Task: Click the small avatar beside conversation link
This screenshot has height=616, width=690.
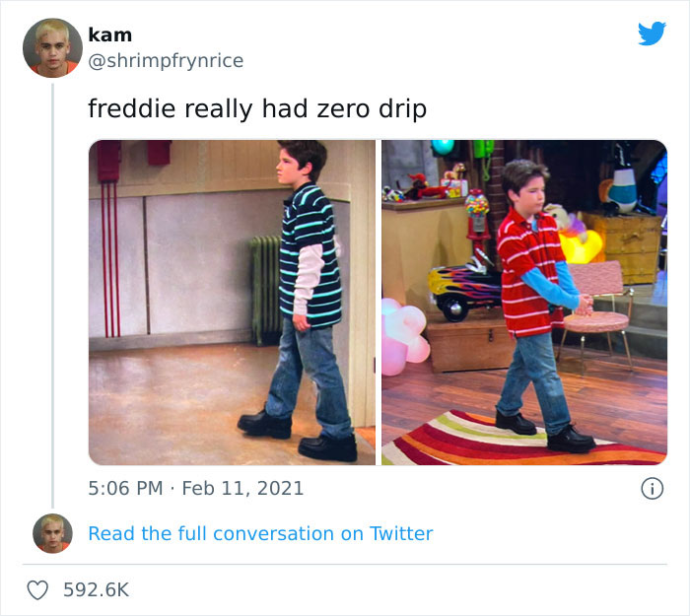Action: pyautogui.click(x=52, y=533)
